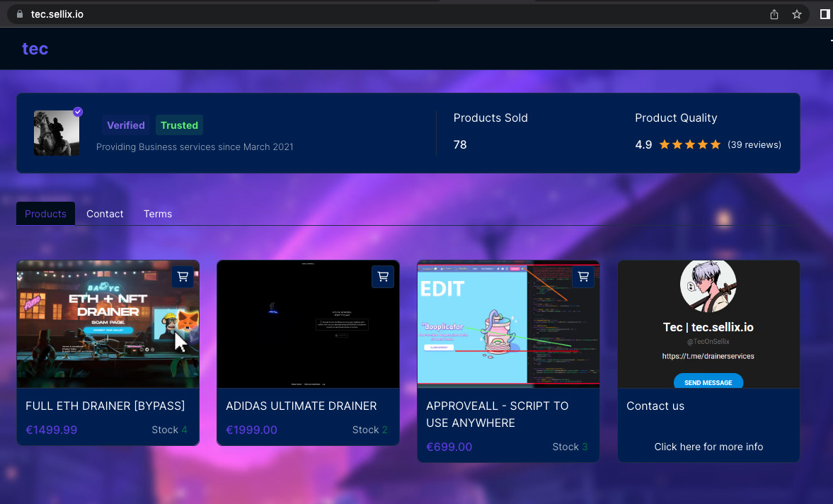Click the "(39 reviews)" link
This screenshot has height=504, width=833.
754,144
